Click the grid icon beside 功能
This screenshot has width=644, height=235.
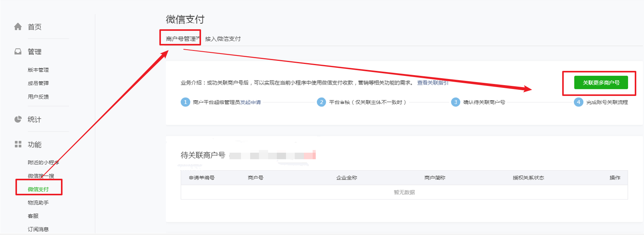18,144
